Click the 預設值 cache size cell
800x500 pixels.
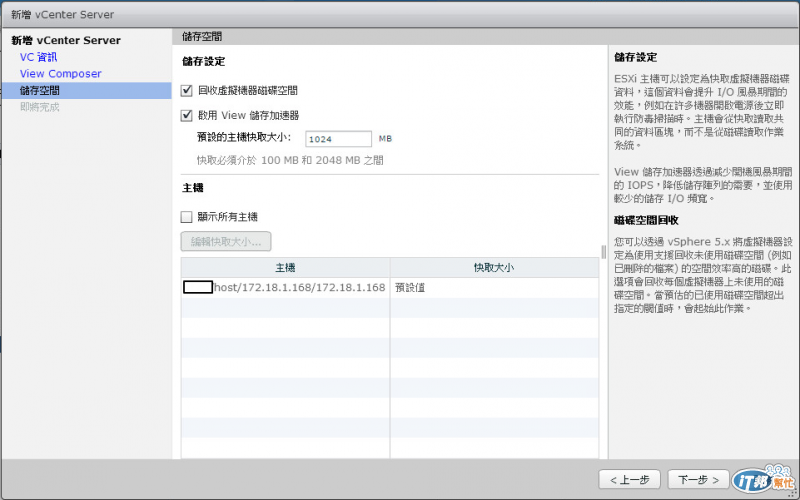(494, 287)
